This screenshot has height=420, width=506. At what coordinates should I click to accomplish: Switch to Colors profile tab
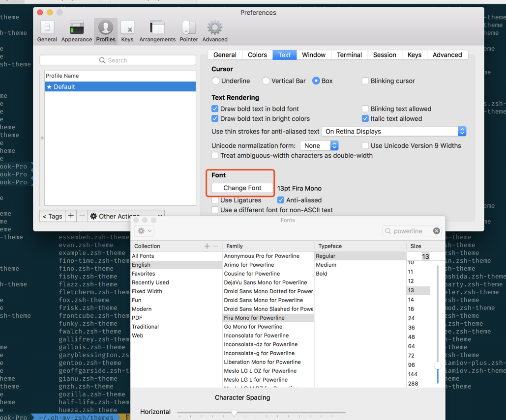tap(257, 55)
